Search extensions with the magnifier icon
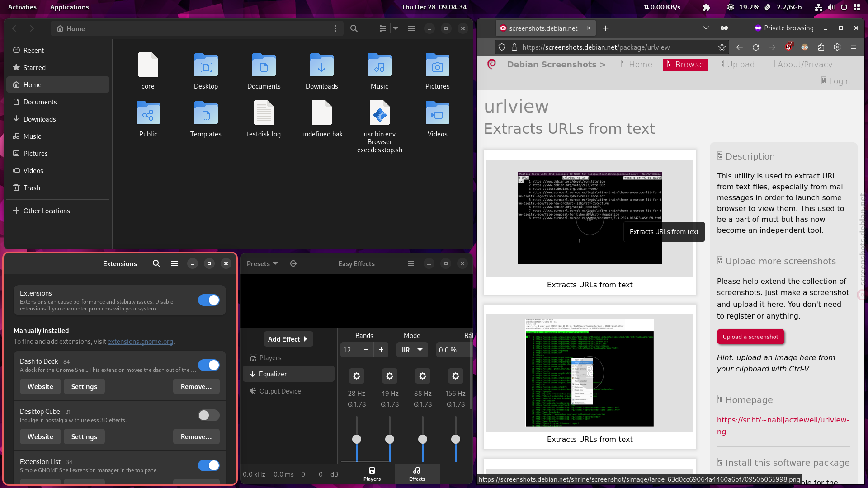Screen dimensions: 868x488 click(156, 263)
